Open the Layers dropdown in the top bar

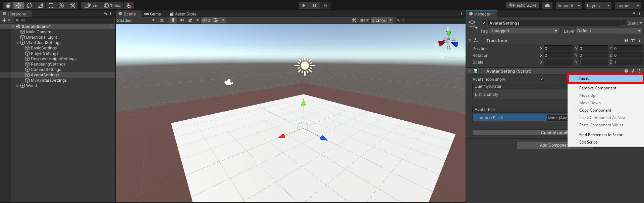click(x=598, y=5)
